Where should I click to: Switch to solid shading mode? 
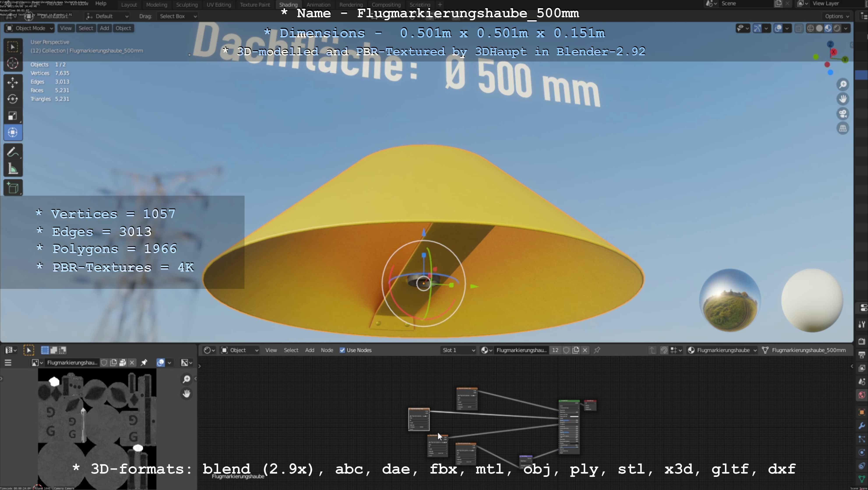click(x=819, y=28)
